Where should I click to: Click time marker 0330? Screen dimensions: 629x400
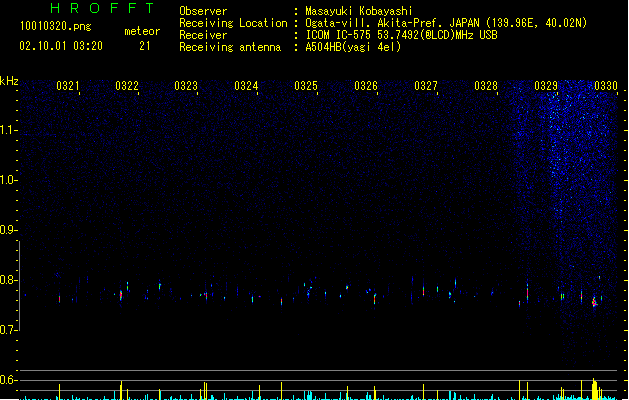[606, 86]
